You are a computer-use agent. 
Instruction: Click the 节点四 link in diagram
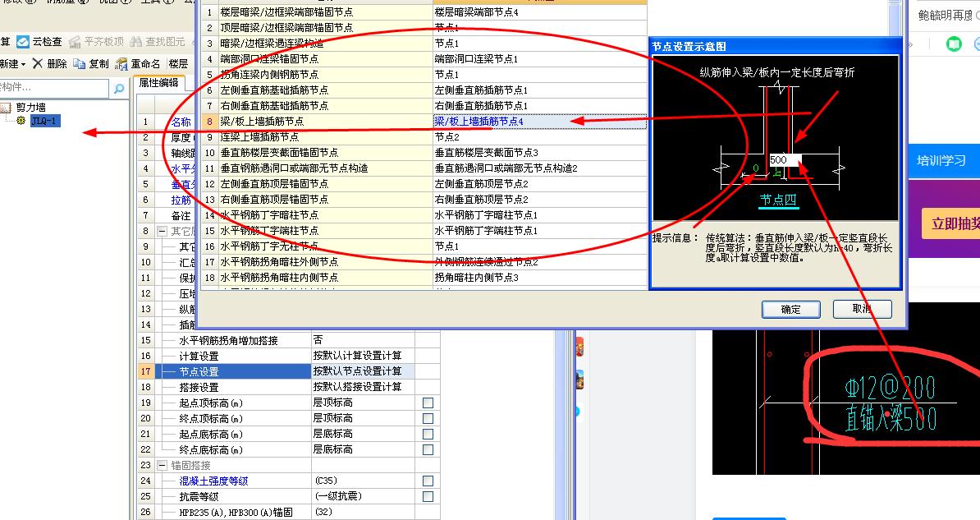778,200
